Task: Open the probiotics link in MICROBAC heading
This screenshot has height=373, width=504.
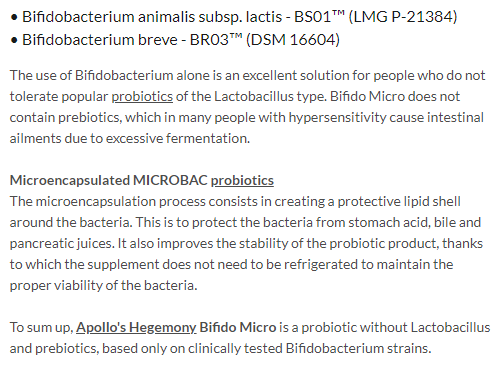Action: click(x=242, y=181)
